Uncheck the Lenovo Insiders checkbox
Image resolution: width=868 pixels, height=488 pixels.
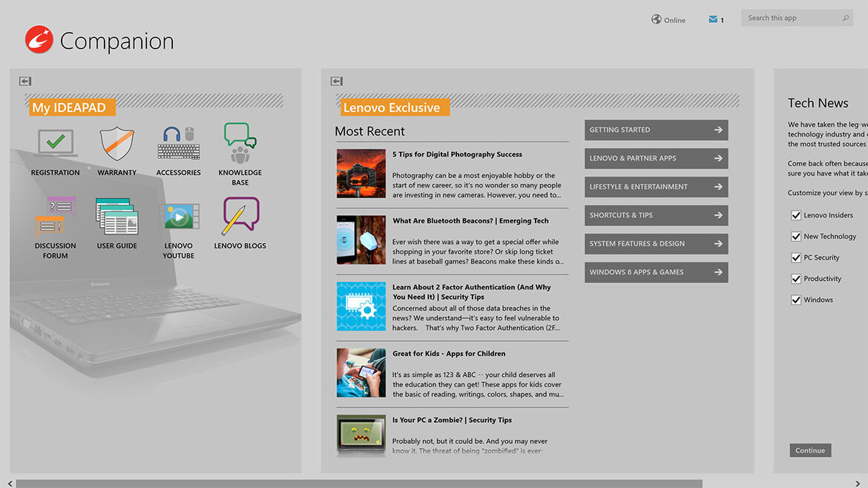click(796, 216)
